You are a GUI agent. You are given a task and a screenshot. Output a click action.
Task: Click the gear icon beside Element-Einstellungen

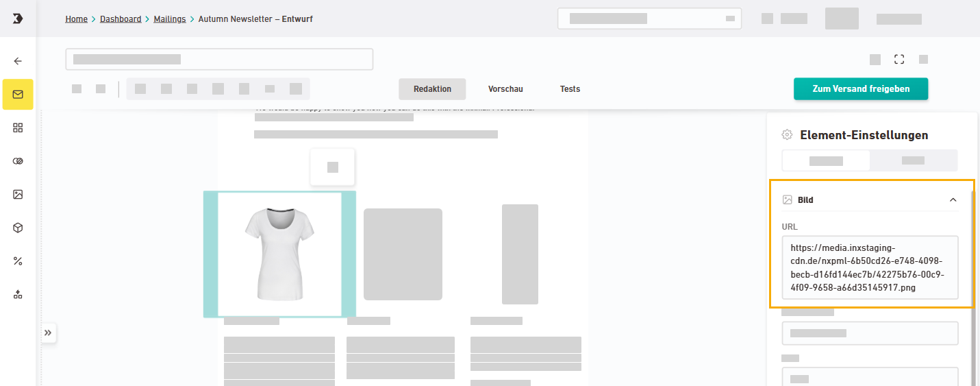click(x=788, y=135)
